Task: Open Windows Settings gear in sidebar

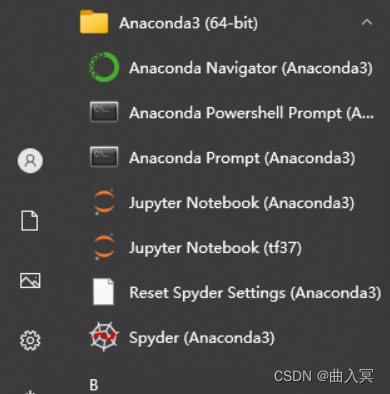Action: [30, 340]
